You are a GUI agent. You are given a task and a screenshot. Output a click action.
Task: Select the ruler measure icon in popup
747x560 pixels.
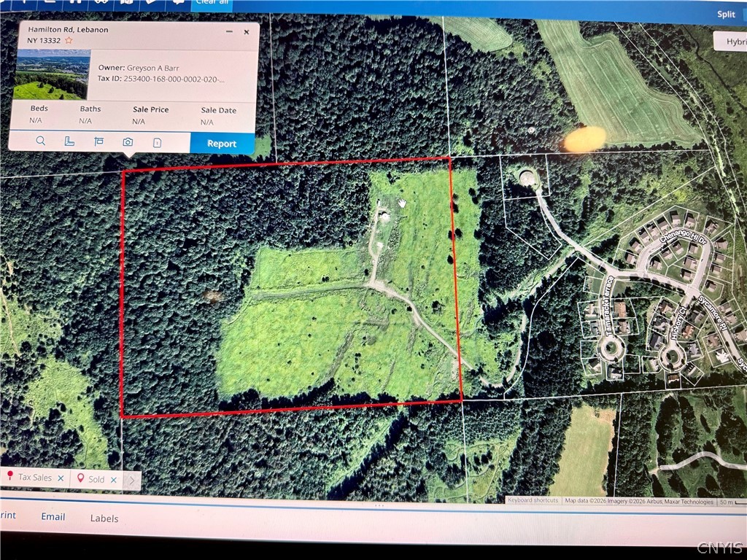click(x=69, y=141)
